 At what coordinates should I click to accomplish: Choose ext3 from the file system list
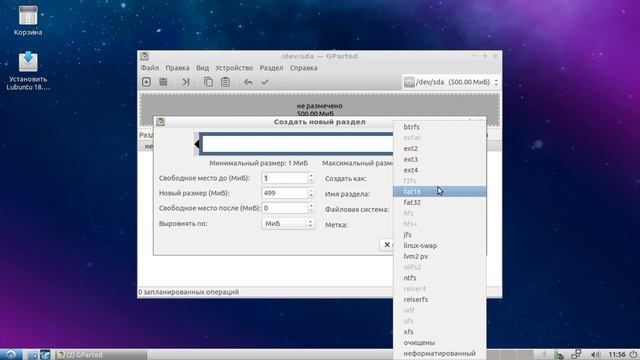(x=440, y=159)
